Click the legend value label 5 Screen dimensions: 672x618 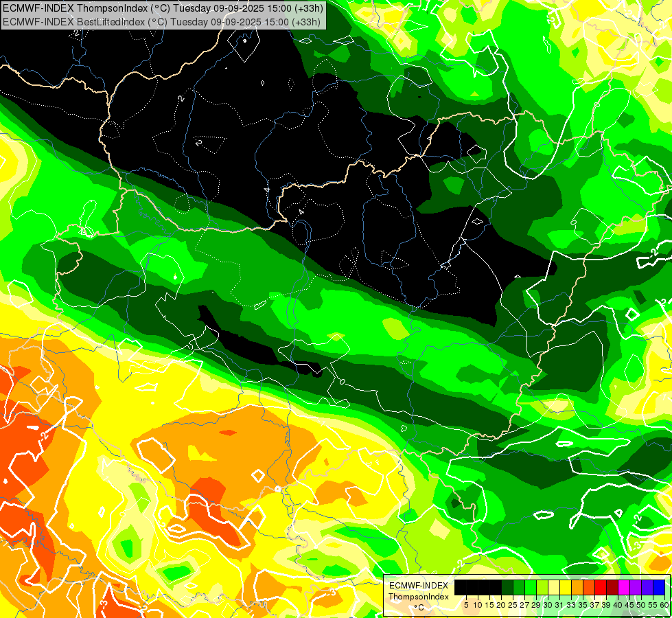466,605
